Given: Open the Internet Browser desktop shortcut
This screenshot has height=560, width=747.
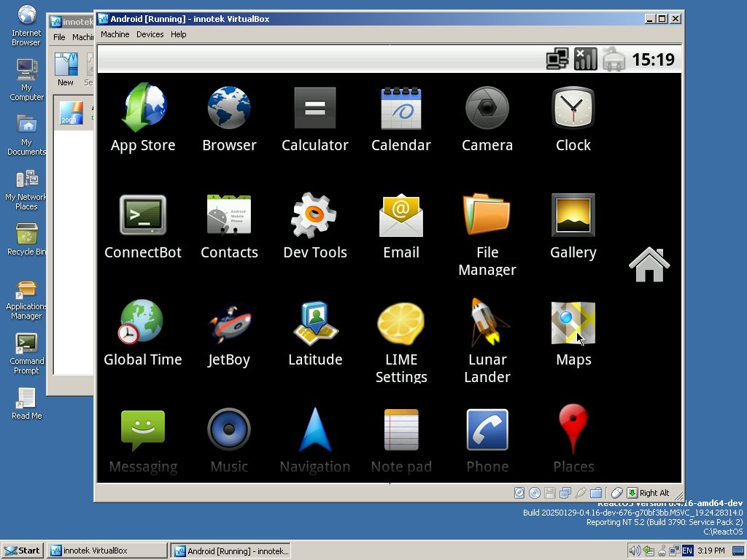Looking at the screenshot, I should coord(26,26).
